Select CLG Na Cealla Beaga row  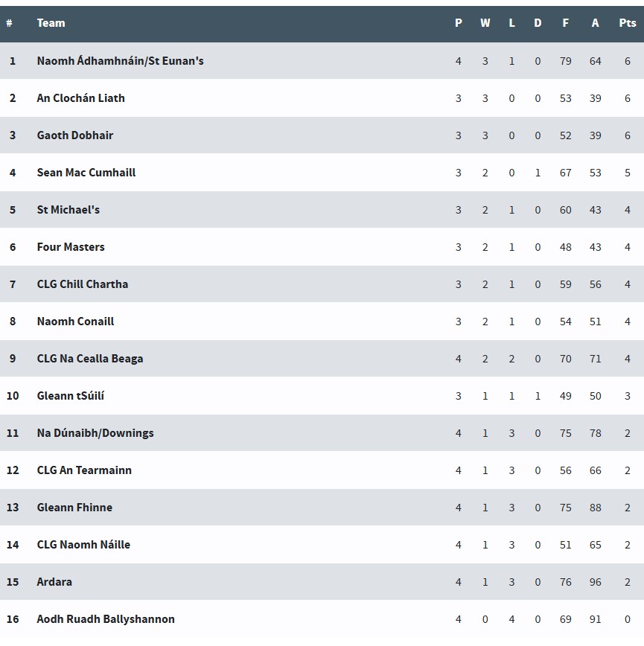click(x=322, y=359)
